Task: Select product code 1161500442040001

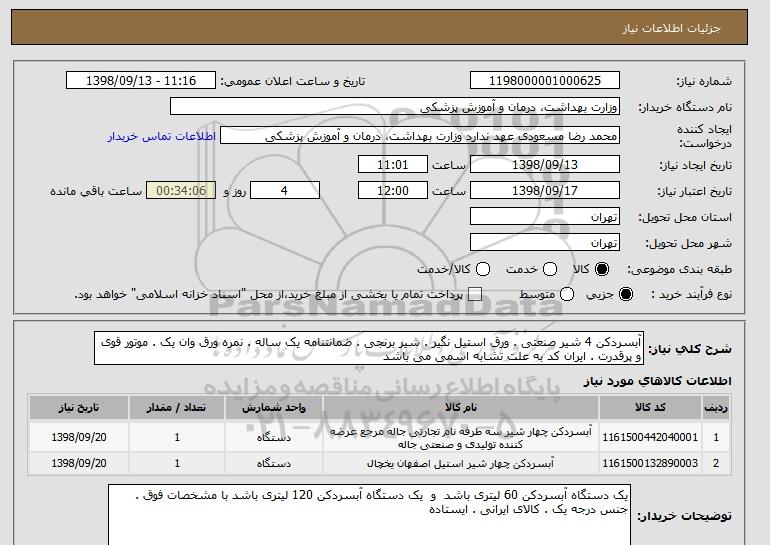Action: point(650,437)
